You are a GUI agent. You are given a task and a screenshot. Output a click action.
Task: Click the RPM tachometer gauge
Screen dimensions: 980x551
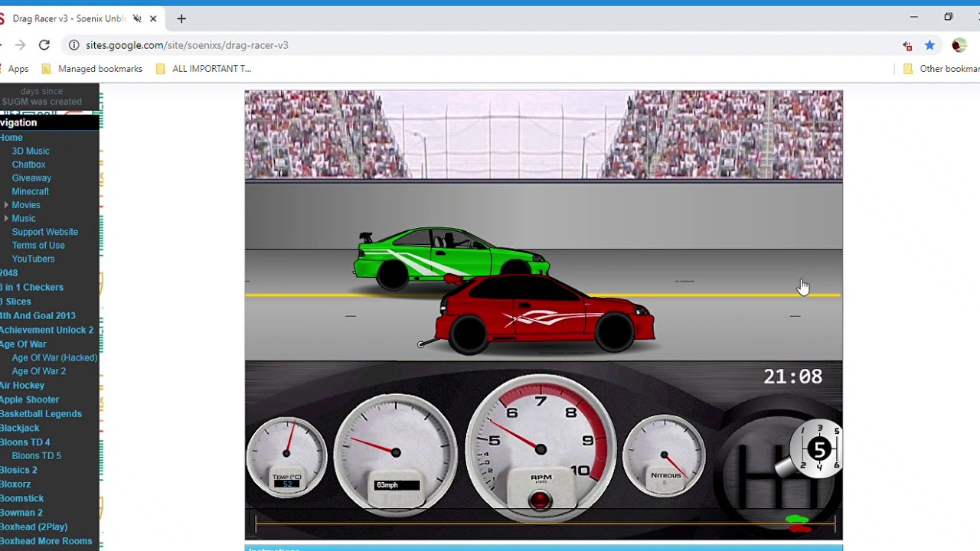coord(541,448)
